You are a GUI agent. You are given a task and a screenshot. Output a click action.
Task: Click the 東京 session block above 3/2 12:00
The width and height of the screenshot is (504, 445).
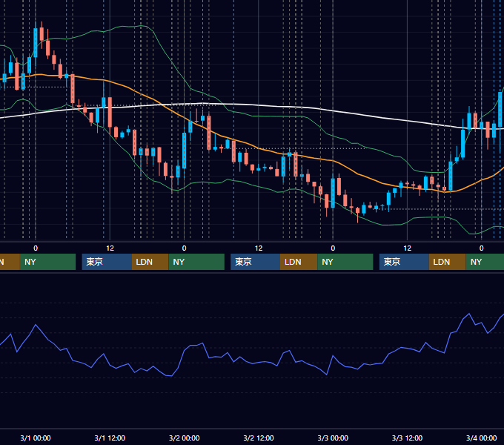click(x=256, y=262)
